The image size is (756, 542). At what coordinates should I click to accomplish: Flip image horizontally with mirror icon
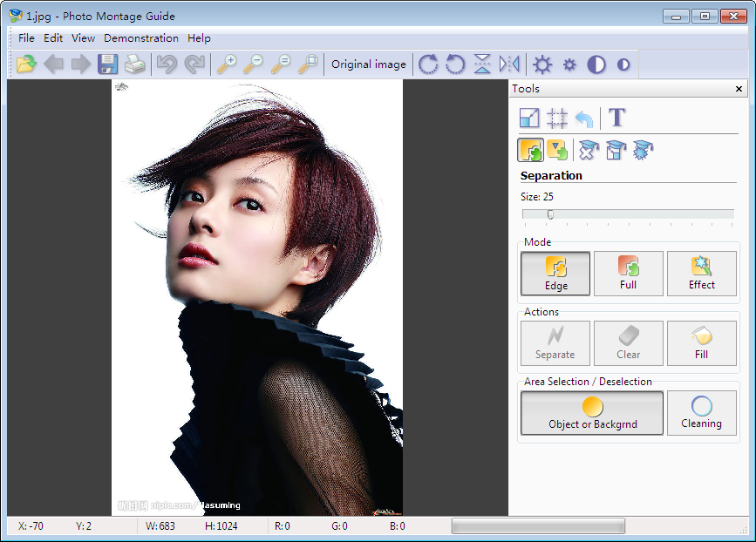(509, 64)
